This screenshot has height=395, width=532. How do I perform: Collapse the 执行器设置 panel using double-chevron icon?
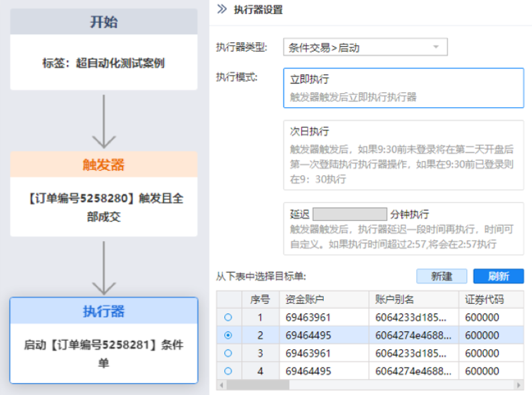point(221,10)
